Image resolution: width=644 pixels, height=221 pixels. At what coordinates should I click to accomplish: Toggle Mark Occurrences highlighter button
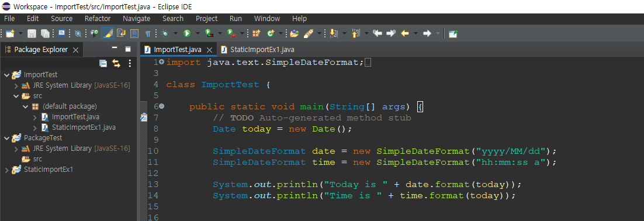[108, 34]
